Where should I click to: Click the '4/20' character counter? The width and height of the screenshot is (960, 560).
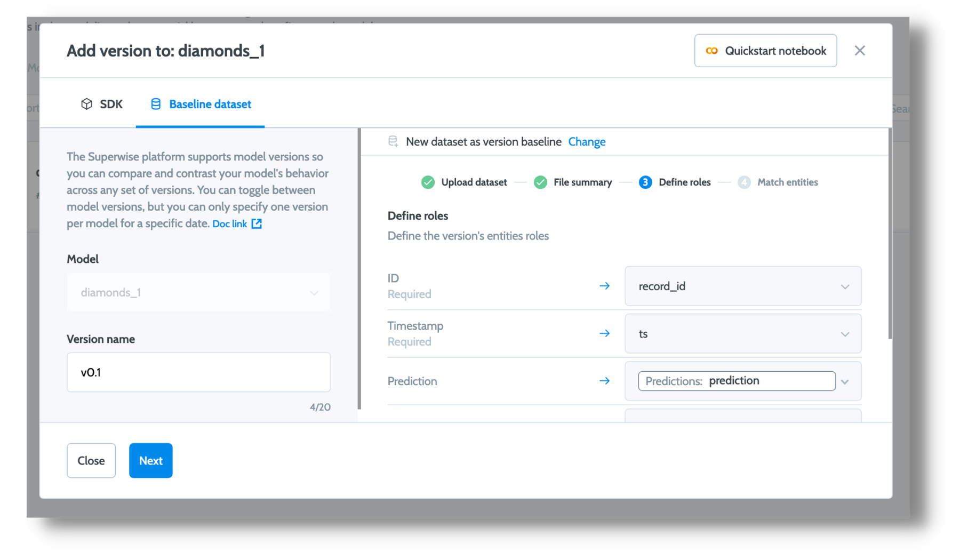click(320, 407)
